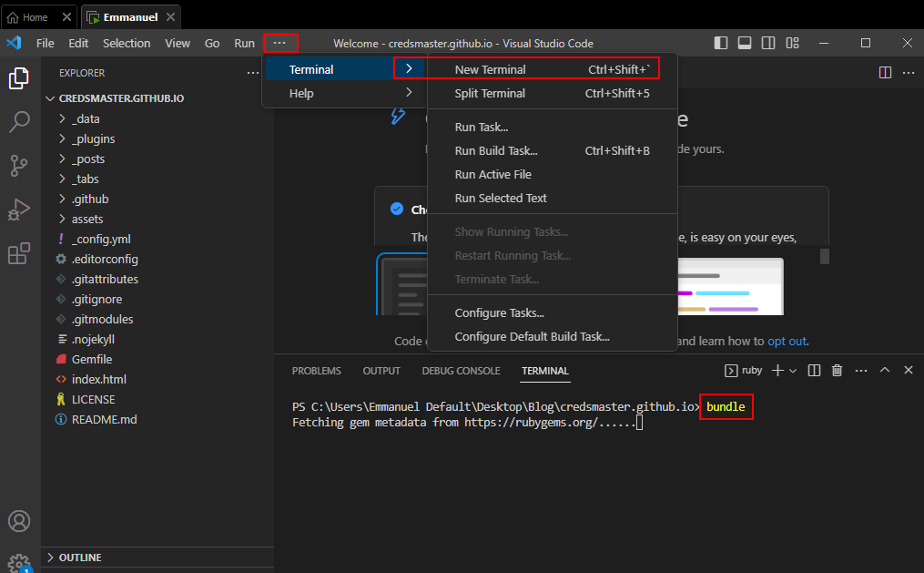Open terminal panel More Actions ellipsis

click(861, 370)
